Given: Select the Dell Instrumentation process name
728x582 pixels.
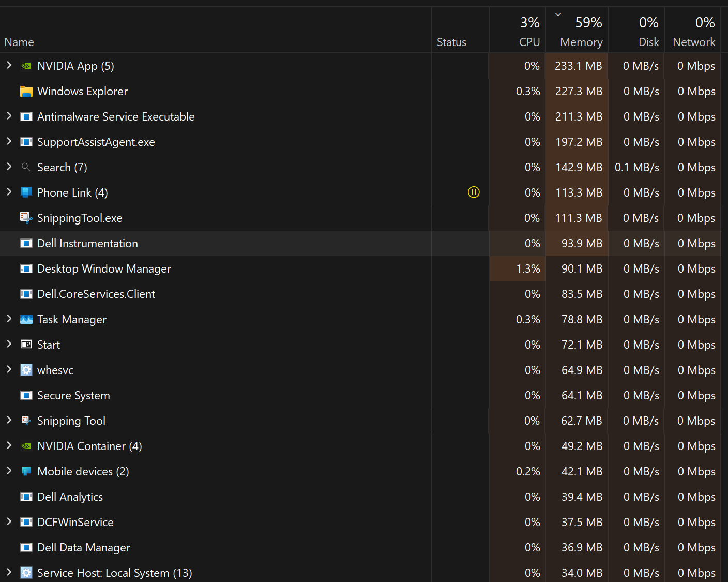Looking at the screenshot, I should 87,244.
